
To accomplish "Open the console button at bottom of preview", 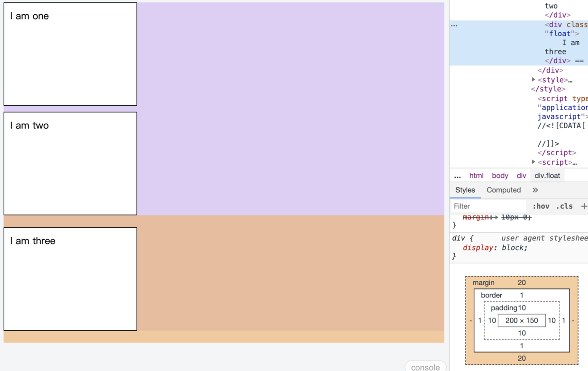I will (425, 367).
